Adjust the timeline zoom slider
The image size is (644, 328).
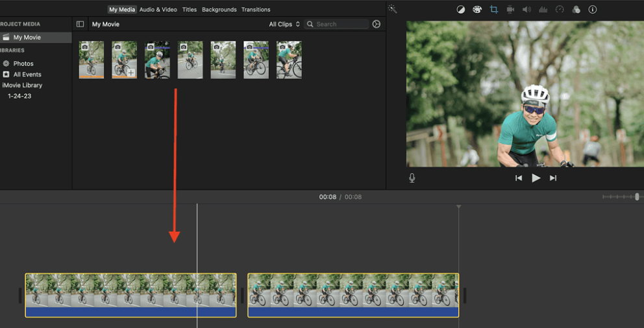(x=637, y=197)
